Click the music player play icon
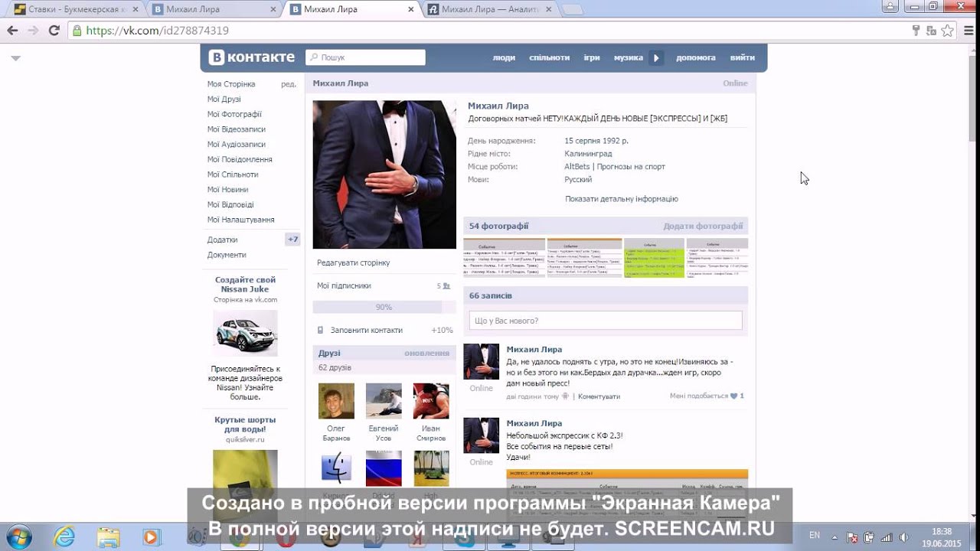 [x=656, y=57]
